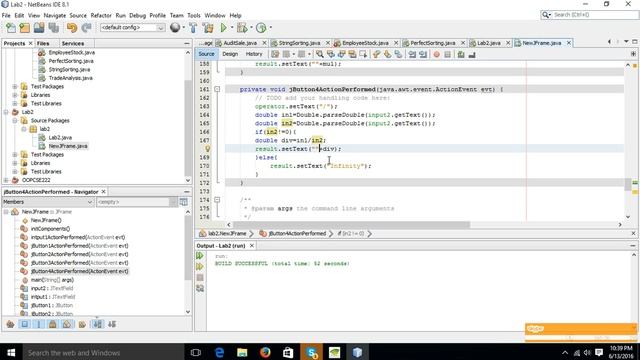Click the New Project toolbar icon
The image size is (640, 360).
24,28
